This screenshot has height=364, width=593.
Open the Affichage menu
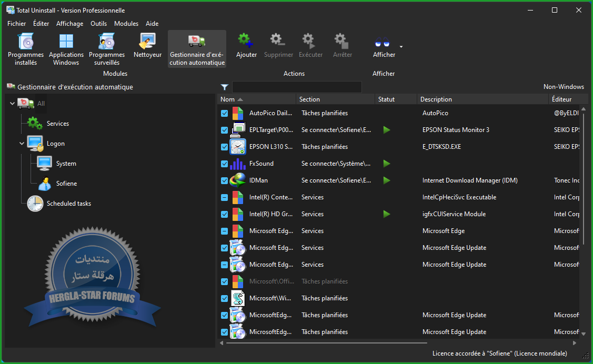coord(69,24)
